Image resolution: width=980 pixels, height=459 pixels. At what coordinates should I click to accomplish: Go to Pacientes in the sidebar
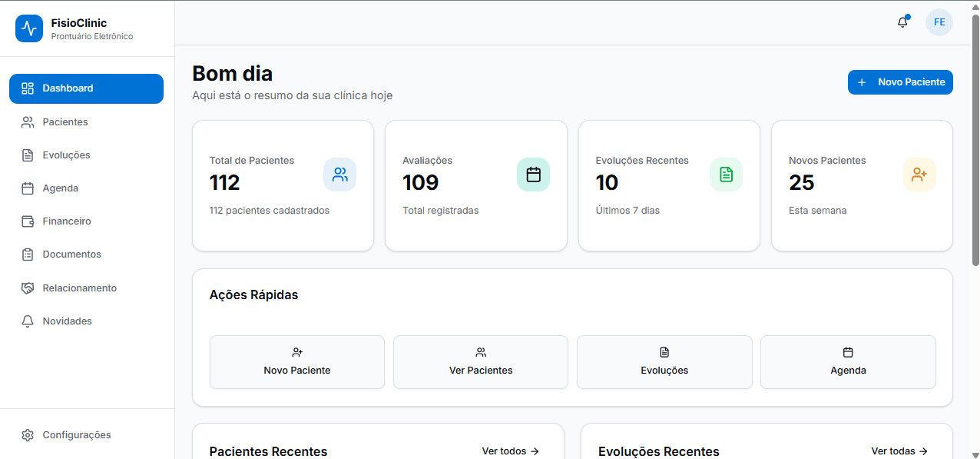(86, 122)
